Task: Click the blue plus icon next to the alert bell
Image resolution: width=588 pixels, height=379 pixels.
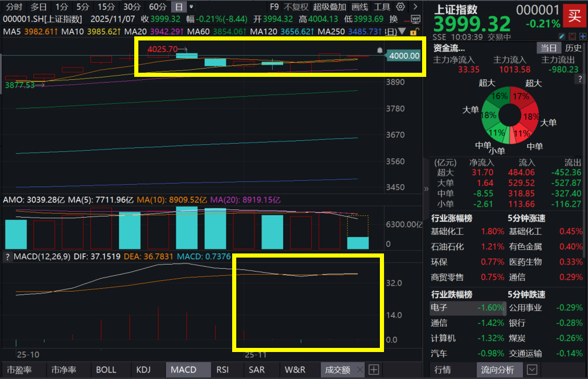Action: (583, 36)
